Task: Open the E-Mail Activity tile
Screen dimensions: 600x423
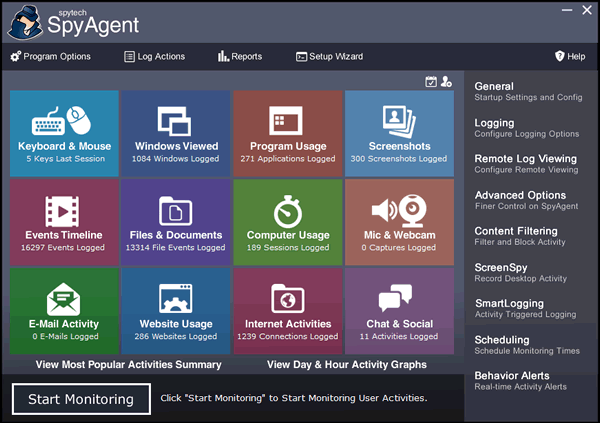Action: point(64,311)
